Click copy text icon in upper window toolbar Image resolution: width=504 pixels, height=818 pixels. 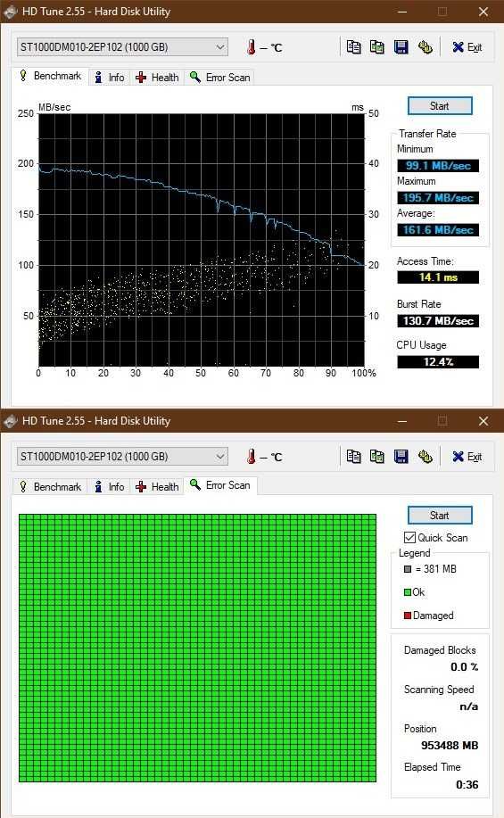click(354, 47)
